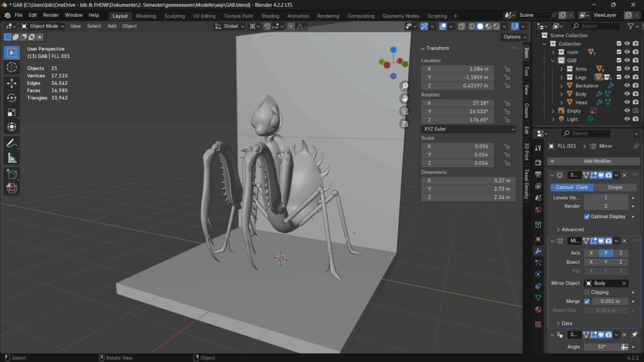Open the Render menu

[51, 14]
